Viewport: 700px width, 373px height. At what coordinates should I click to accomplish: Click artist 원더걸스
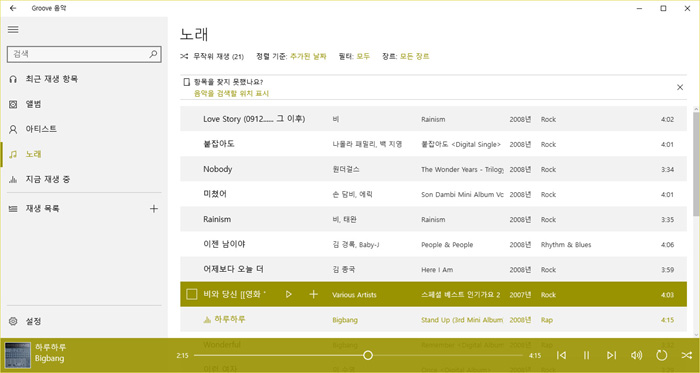click(346, 170)
